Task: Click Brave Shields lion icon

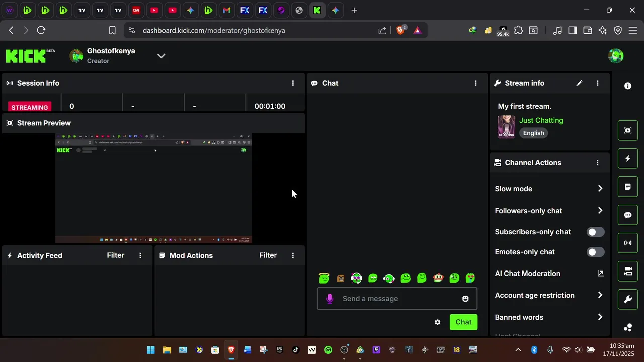Action: [x=400, y=30]
